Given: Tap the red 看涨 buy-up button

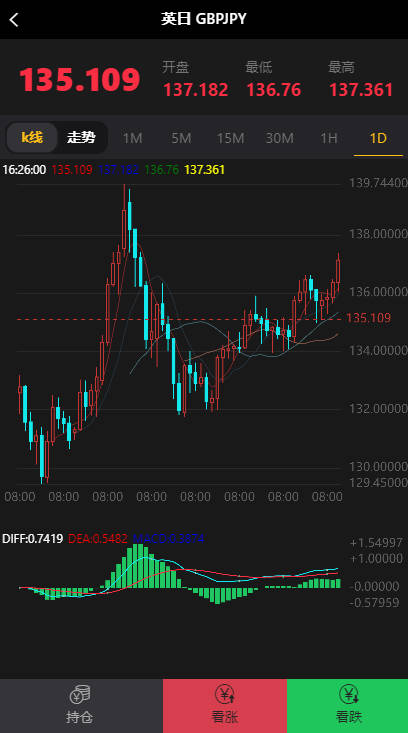Looking at the screenshot, I should 225,706.
